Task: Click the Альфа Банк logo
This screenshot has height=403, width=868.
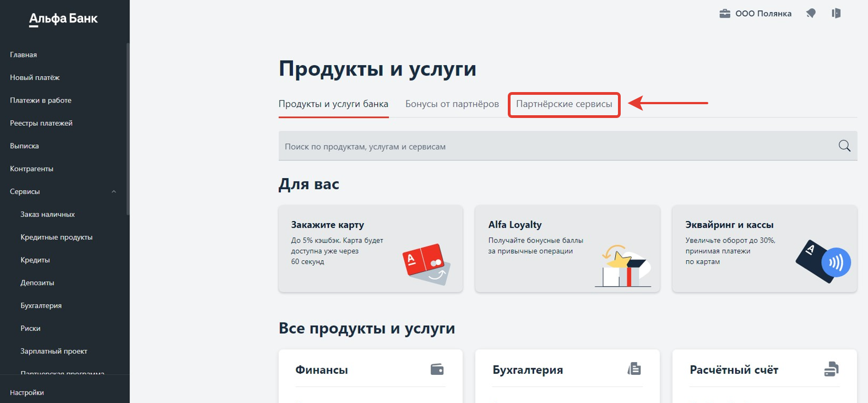Action: coord(63,19)
